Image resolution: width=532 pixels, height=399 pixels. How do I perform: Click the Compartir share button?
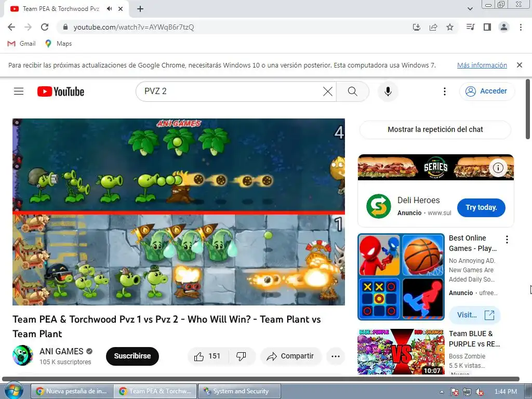click(290, 356)
